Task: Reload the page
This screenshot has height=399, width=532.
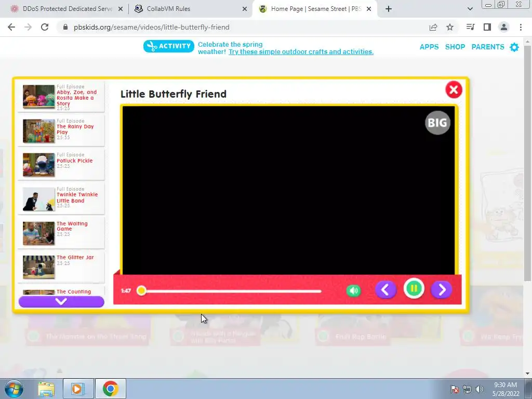Action: 45,27
